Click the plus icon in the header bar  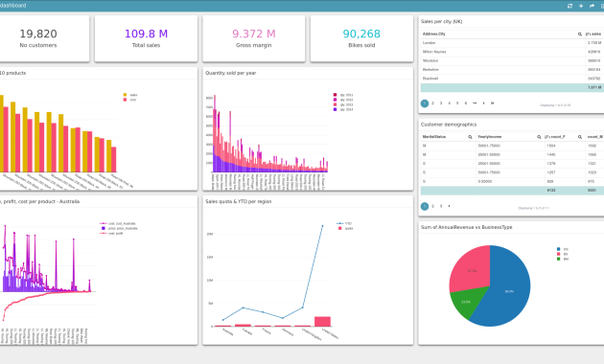[581, 6]
